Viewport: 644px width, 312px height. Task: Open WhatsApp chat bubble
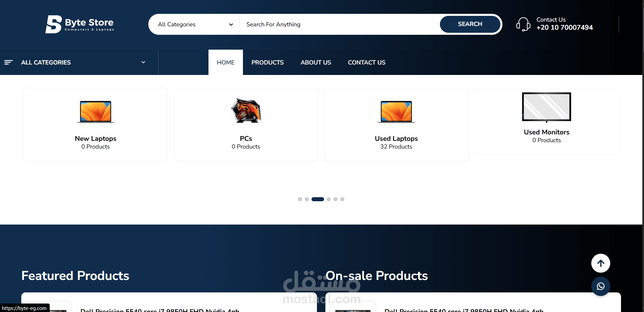(x=600, y=286)
